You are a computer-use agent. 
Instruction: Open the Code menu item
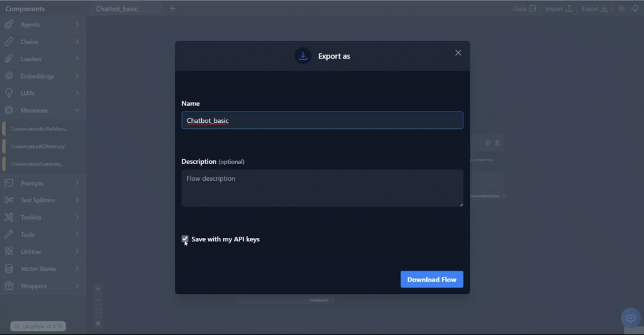[x=524, y=9]
